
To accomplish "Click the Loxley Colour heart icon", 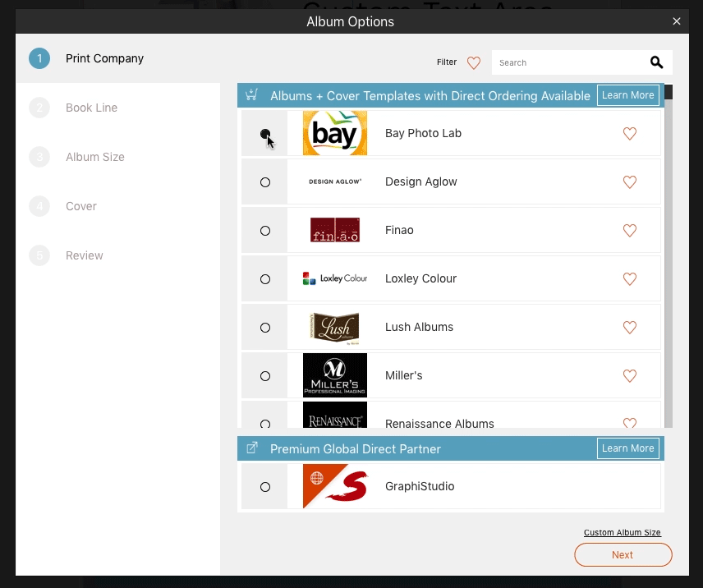I will point(630,279).
